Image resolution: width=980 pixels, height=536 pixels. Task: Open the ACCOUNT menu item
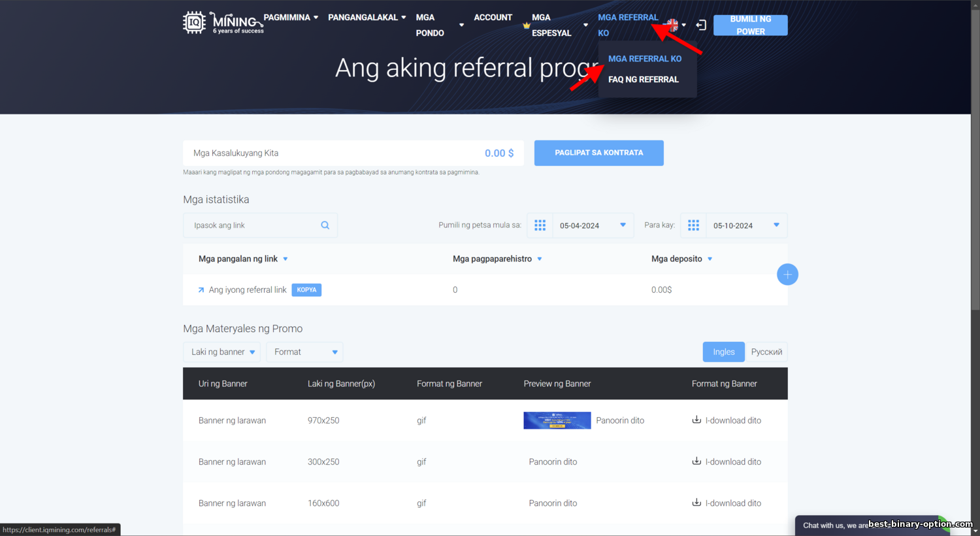(493, 18)
